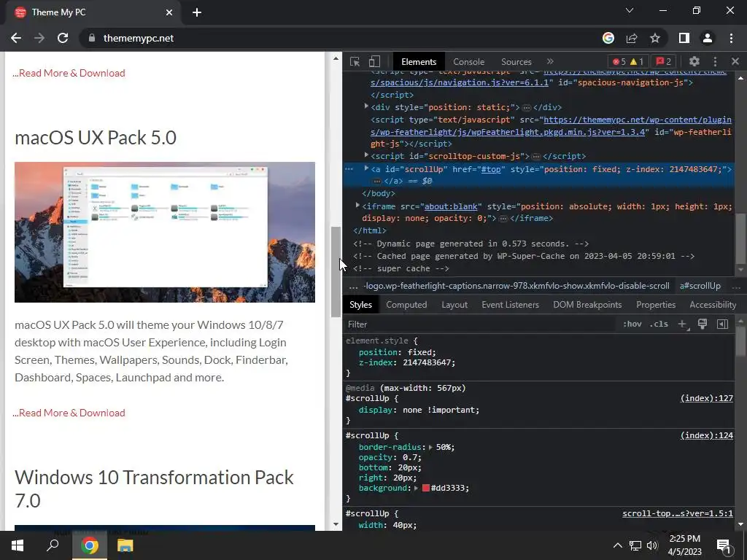
Task: Toggle the .cls class editor
Action: tap(659, 324)
